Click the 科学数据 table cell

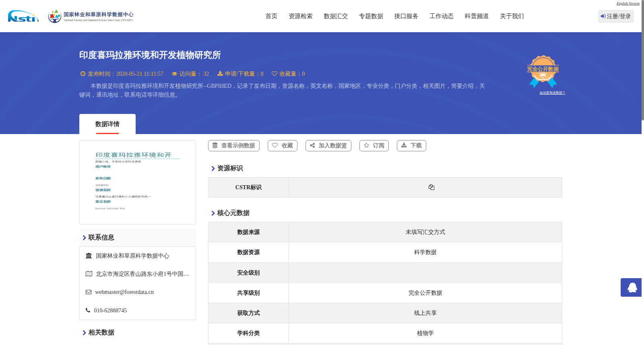point(425,252)
